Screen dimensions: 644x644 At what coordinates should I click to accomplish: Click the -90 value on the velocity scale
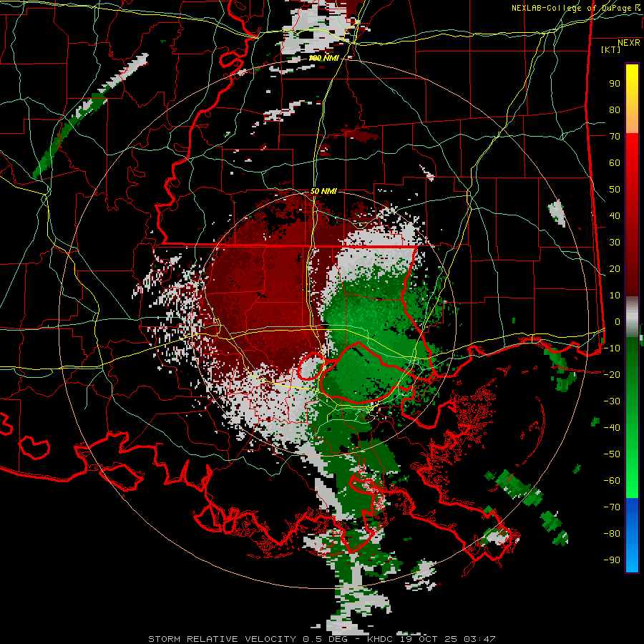click(612, 560)
